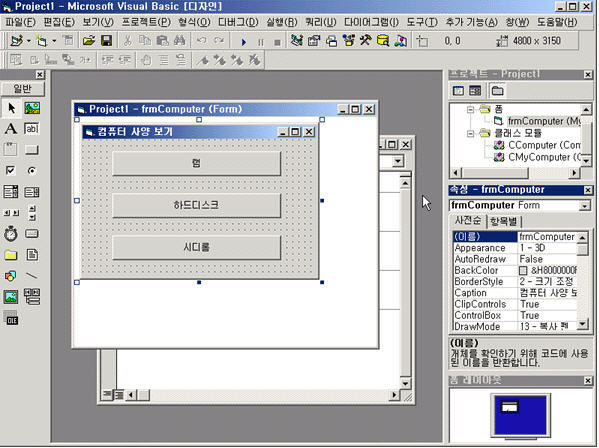Select the PictureBox control tool
Viewport: 599px width, 448px height.
pos(32,108)
